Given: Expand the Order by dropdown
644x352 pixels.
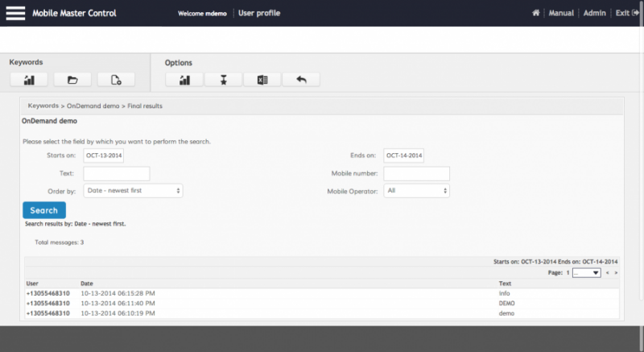Looking at the screenshot, I should click(133, 191).
